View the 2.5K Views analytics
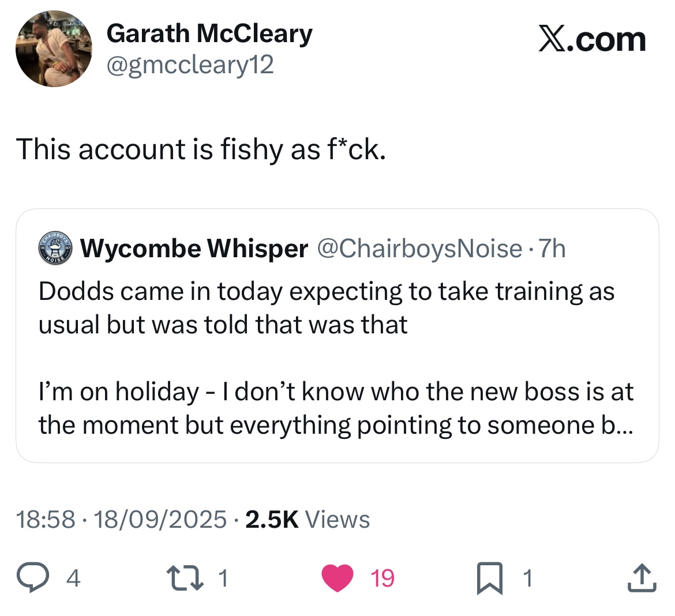This screenshot has height=616, width=675. pyautogui.click(x=307, y=519)
